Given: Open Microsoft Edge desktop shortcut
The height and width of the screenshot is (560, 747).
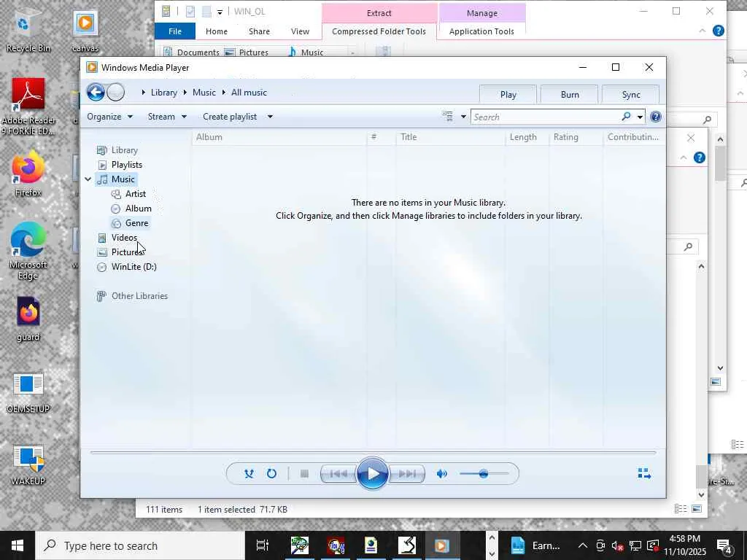Looking at the screenshot, I should 28,251.
